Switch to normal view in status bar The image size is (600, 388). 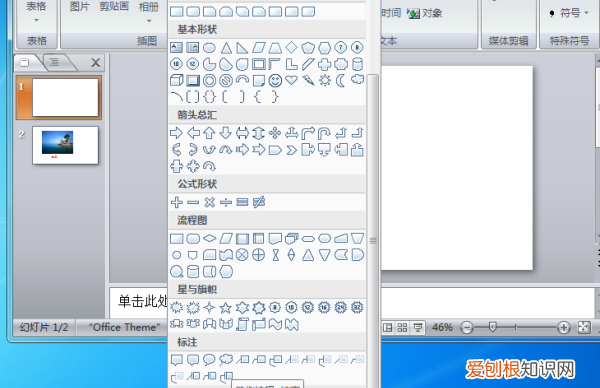(x=388, y=328)
